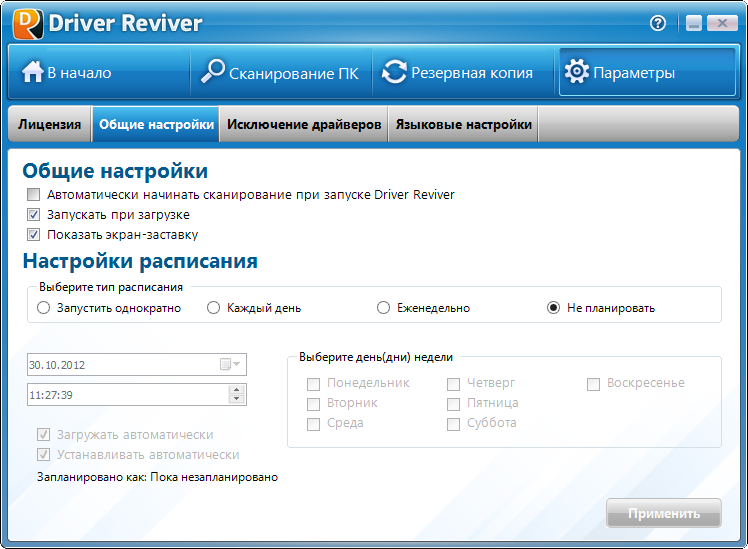Select the Запустить однократно schedule option

[x=43, y=308]
